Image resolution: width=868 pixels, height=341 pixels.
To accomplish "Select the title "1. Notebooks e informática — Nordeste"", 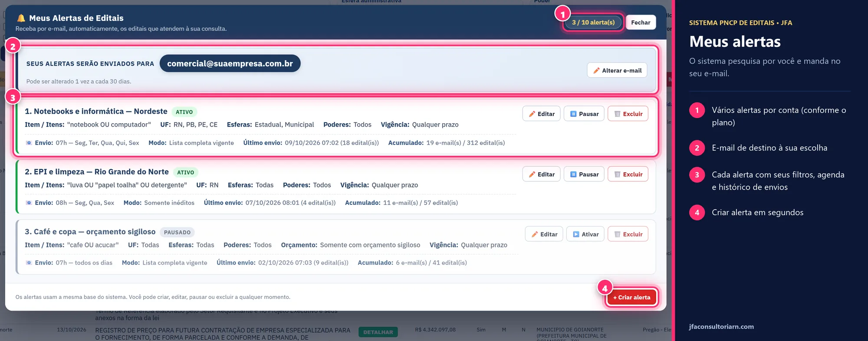I will click(x=96, y=111).
